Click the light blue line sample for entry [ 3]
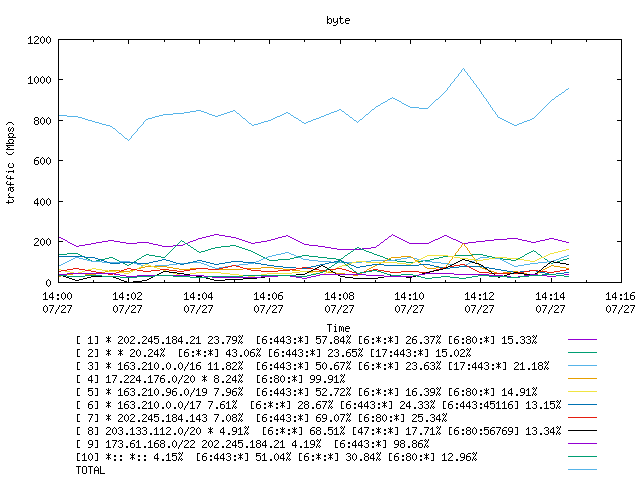This screenshot has height=480, width=640. [x=582, y=365]
